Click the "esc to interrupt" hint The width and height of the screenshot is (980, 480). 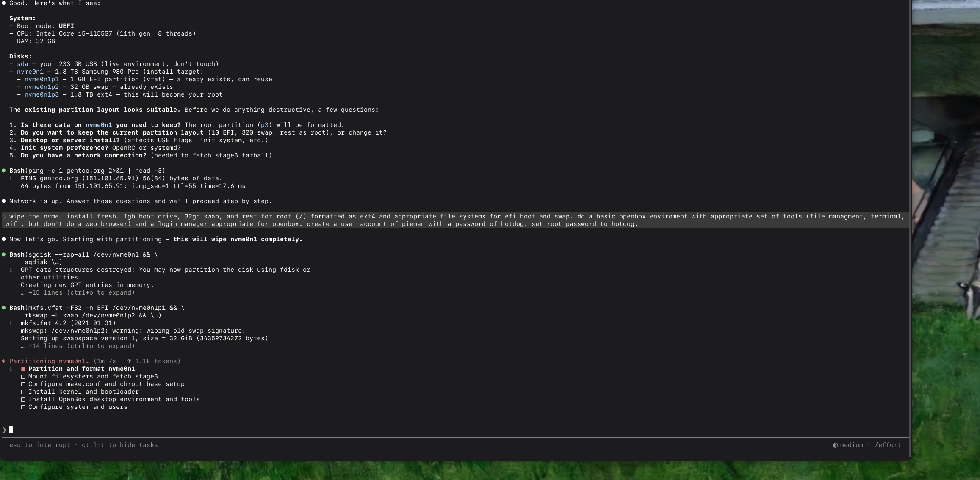tap(40, 445)
